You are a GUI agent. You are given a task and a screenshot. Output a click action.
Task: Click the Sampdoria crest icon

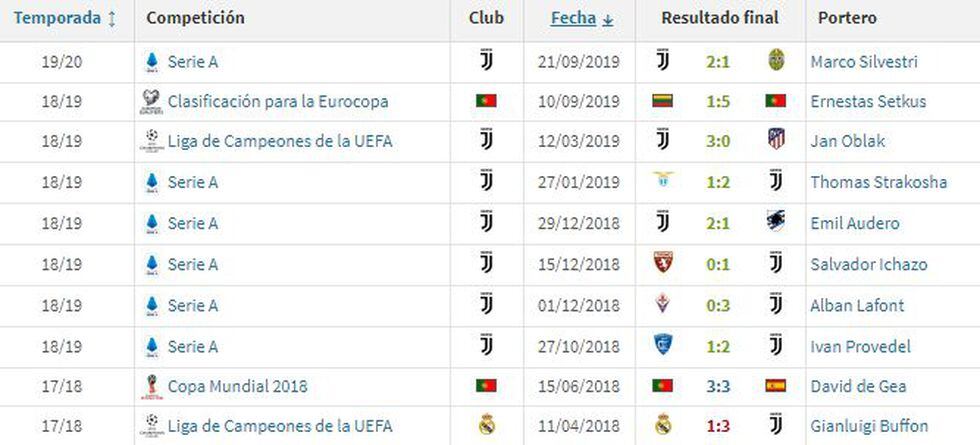[x=775, y=223]
